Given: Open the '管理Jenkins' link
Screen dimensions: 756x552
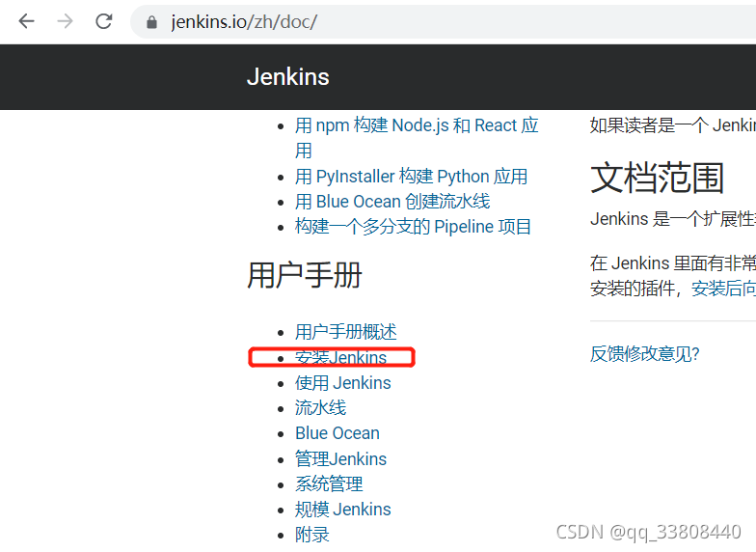Looking at the screenshot, I should pyautogui.click(x=341, y=459).
